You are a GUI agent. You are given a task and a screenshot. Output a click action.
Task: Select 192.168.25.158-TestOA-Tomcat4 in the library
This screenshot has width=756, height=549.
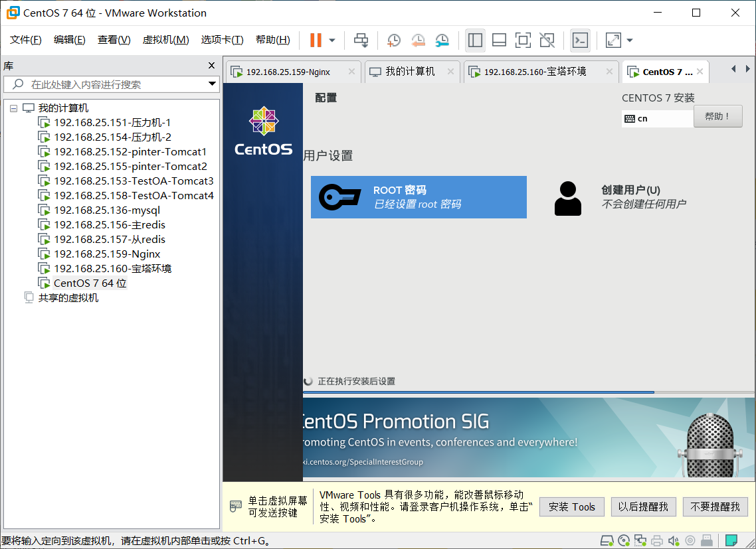(x=134, y=196)
